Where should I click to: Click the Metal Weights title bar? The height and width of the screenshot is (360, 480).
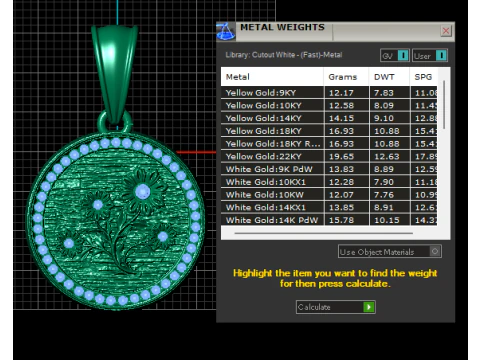[335, 32]
